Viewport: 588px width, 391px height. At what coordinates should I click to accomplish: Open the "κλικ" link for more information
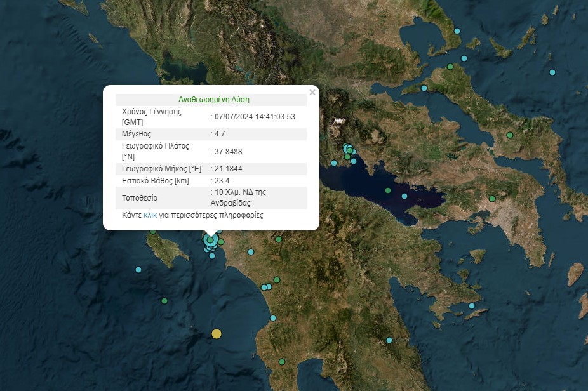[x=150, y=215]
